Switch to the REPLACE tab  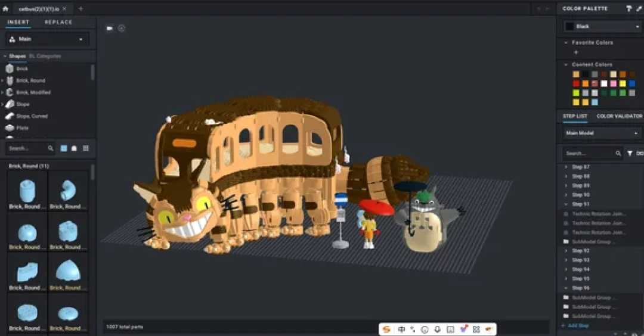(58, 22)
